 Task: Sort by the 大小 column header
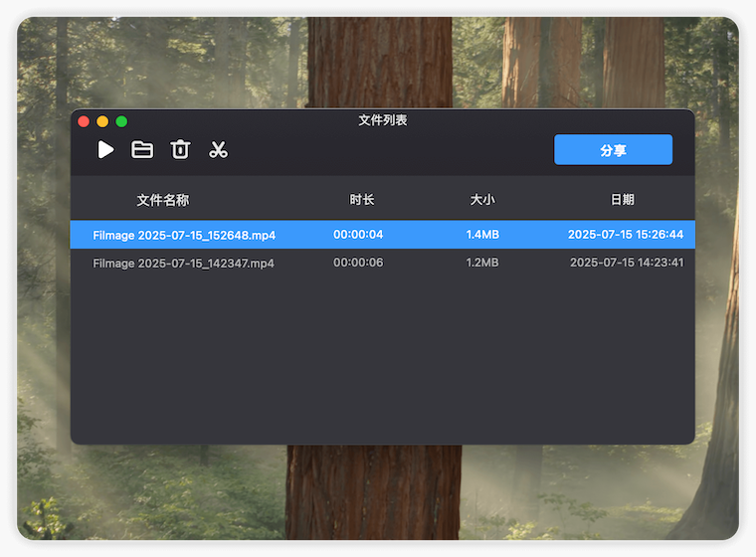pyautogui.click(x=482, y=200)
